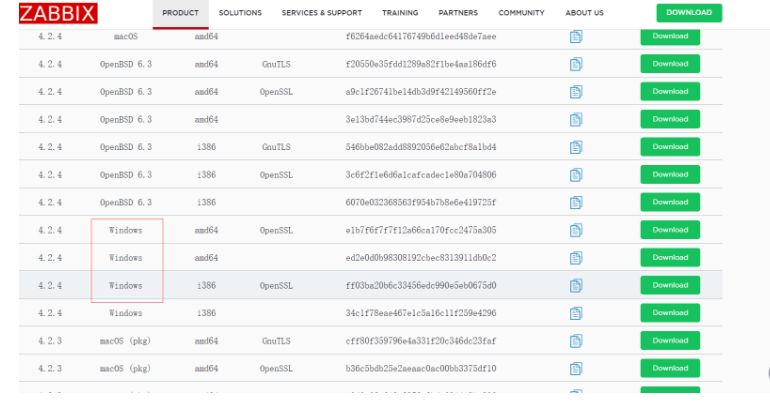Download OpenBSD 6.3 i386 OpenSSL agent

[x=670, y=174]
